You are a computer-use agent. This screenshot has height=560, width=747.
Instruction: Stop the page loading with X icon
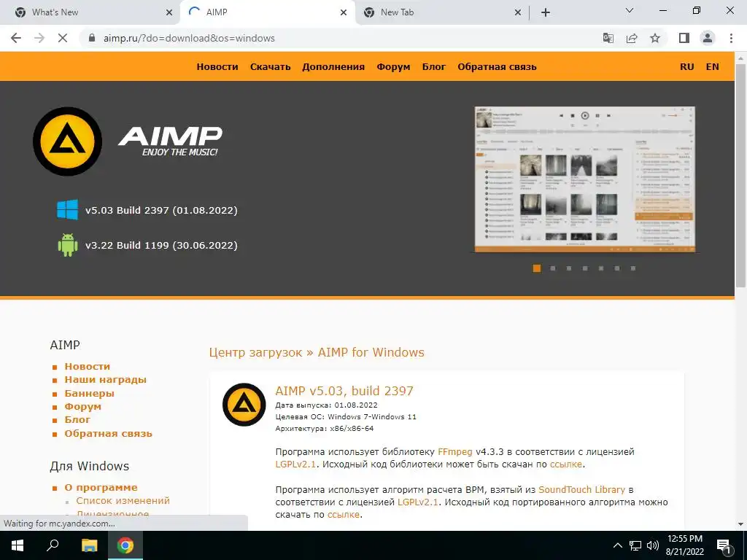tap(63, 38)
